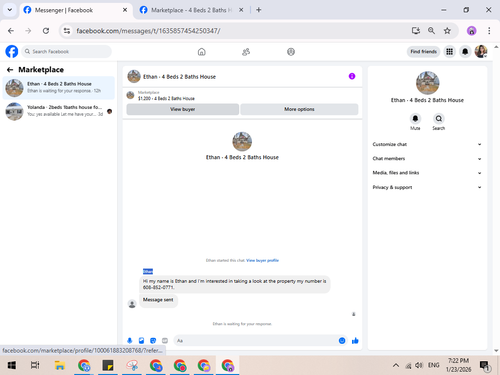Switch to Marketplace 4 Beds 2 Baths tab
The height and width of the screenshot is (375, 500).
pos(191,10)
